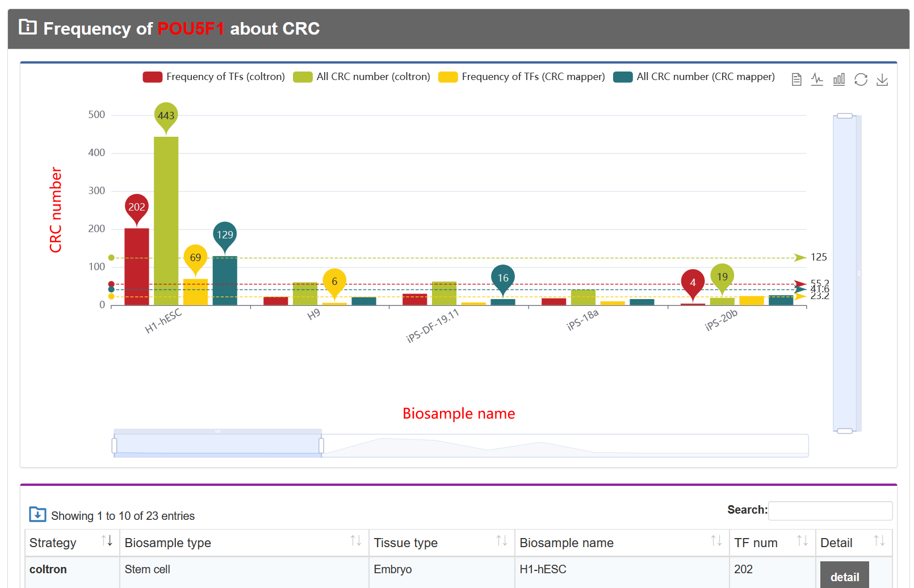Image resolution: width=914 pixels, height=588 pixels.
Task: Switch chart to line view
Action: tap(817, 79)
